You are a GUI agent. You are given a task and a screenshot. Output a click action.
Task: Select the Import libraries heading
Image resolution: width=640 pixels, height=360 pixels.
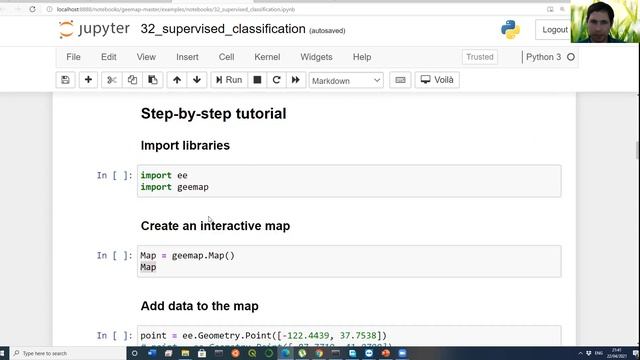click(185, 146)
